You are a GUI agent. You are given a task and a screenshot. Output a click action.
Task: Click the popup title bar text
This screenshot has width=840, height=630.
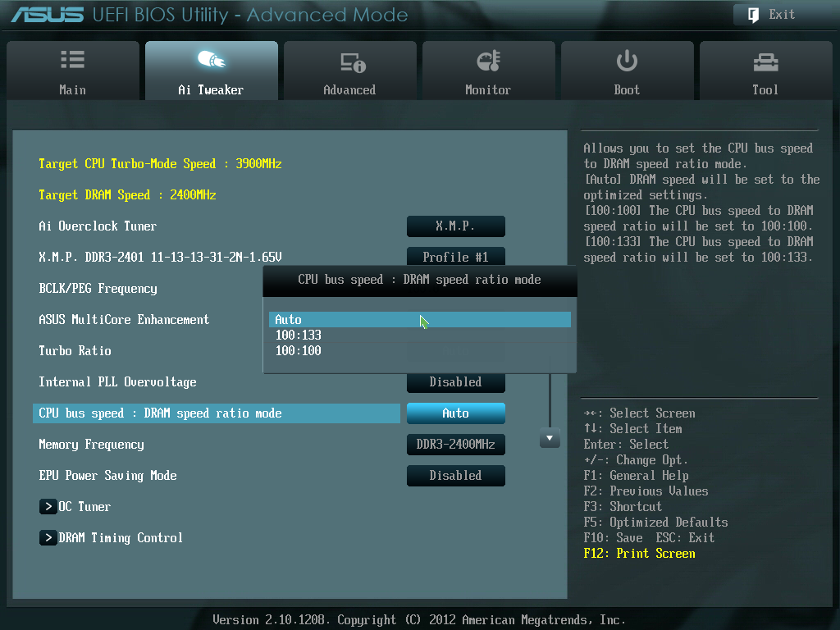coord(419,280)
